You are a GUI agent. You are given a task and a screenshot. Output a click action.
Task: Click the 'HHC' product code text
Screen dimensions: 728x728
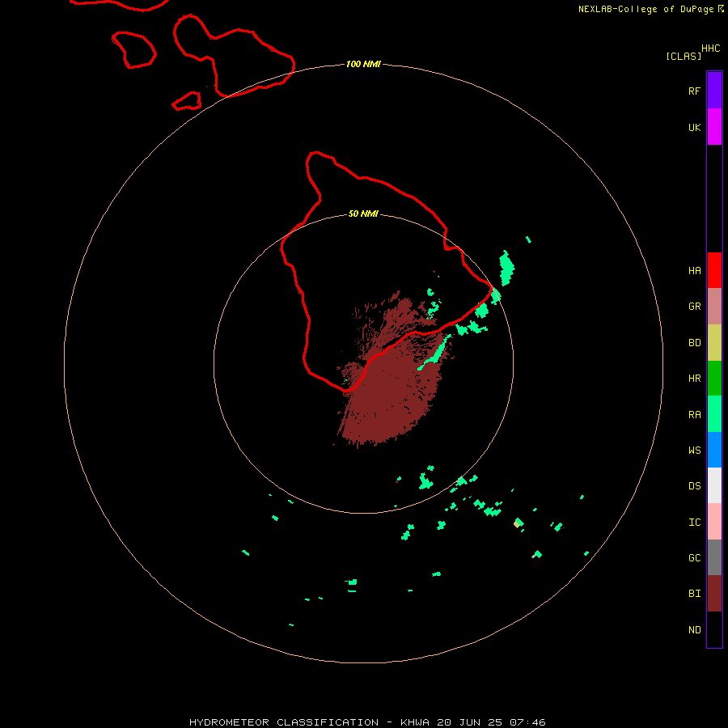tap(710, 49)
